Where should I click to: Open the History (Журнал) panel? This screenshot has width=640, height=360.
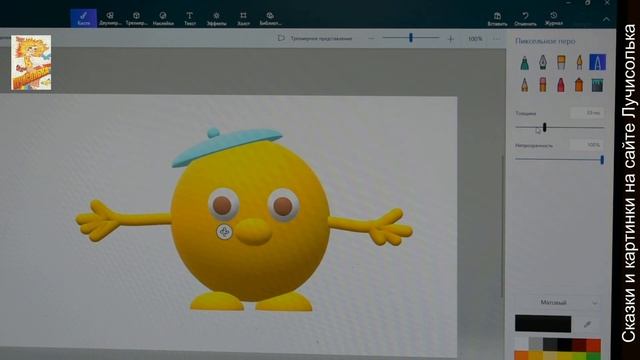click(553, 19)
